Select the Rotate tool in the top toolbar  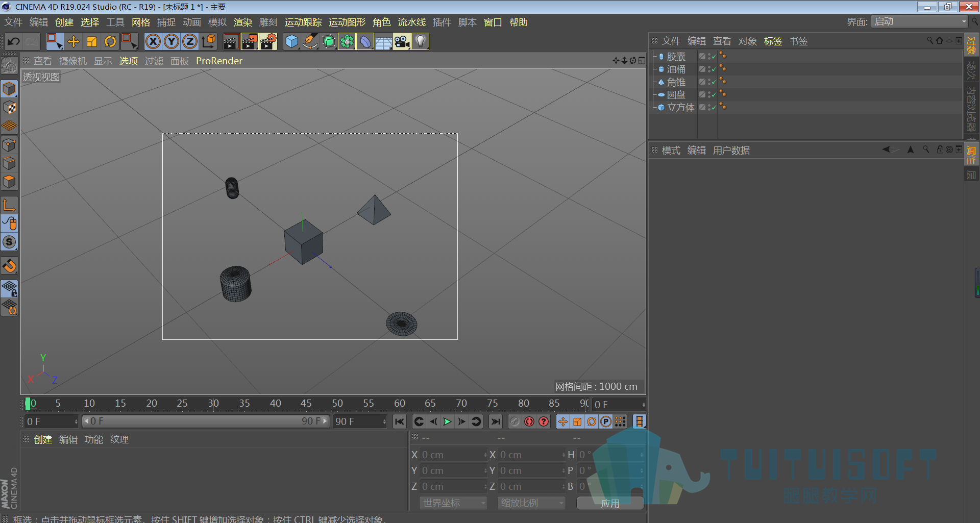coord(110,41)
